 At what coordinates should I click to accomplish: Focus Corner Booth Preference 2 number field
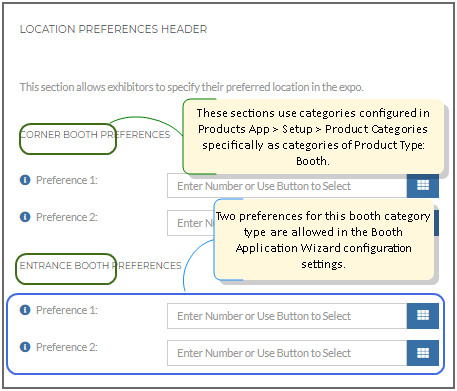[191, 223]
